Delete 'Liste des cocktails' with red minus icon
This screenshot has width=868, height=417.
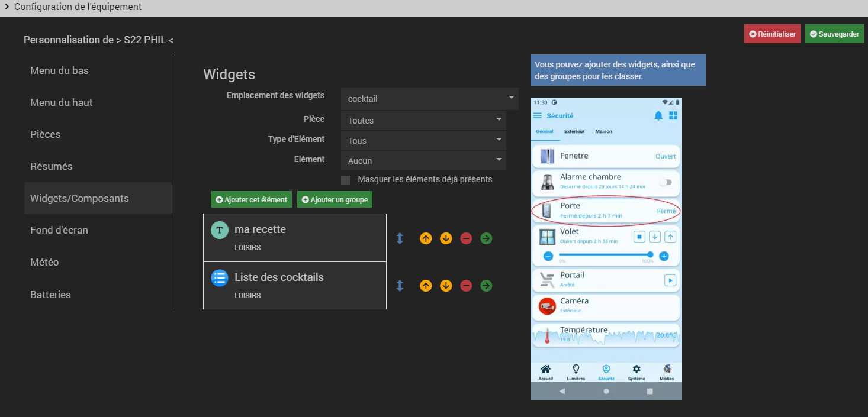pyautogui.click(x=466, y=286)
